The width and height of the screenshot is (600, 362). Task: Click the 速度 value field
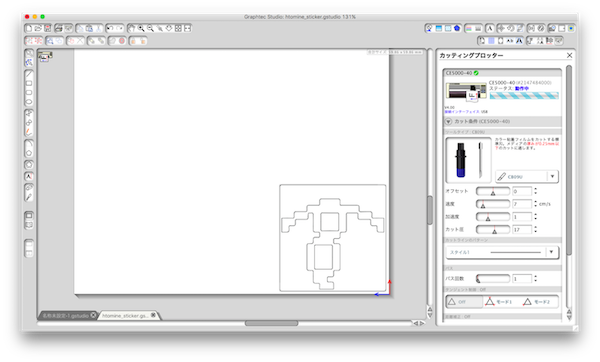(522, 204)
